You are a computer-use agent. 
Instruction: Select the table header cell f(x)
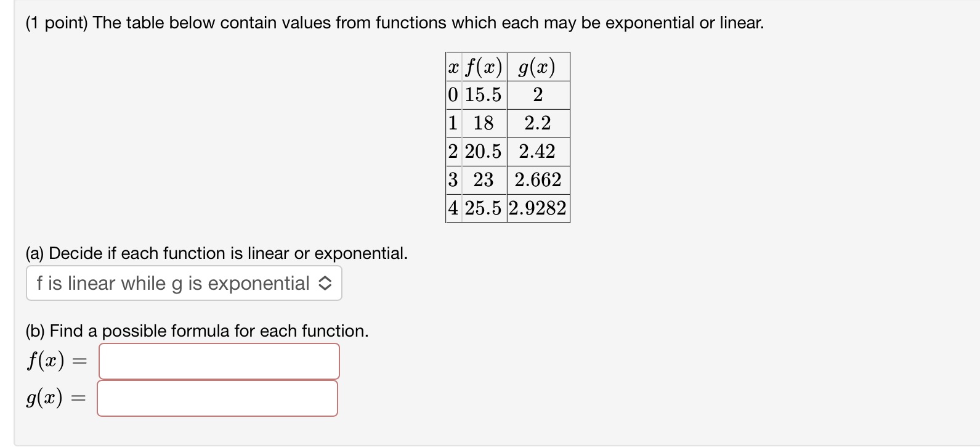[484, 67]
